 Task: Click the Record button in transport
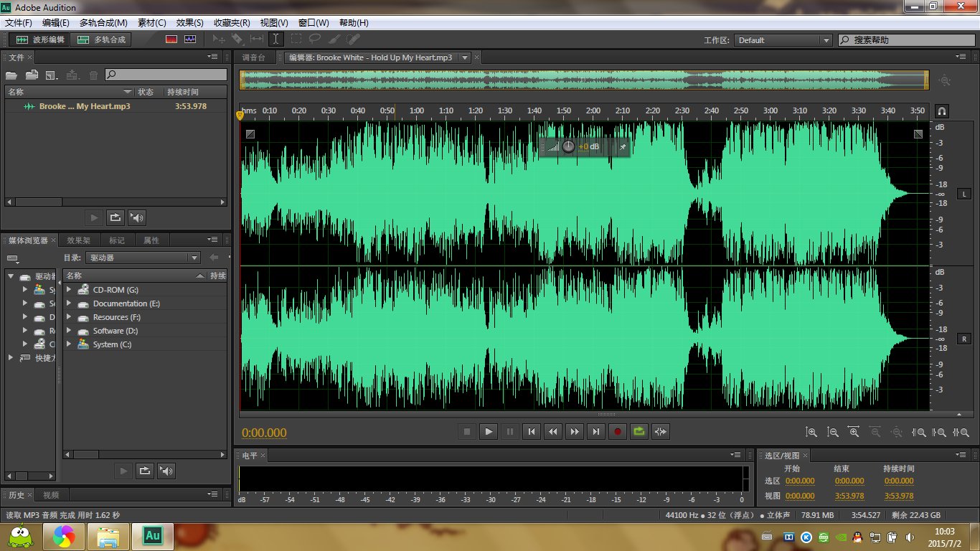tap(617, 431)
